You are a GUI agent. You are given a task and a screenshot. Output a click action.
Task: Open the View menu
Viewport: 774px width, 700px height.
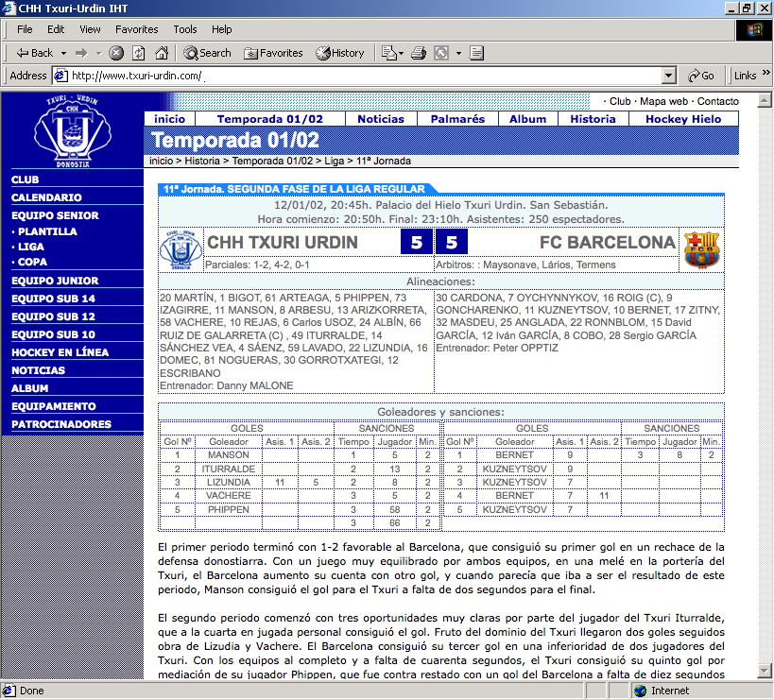(x=90, y=29)
